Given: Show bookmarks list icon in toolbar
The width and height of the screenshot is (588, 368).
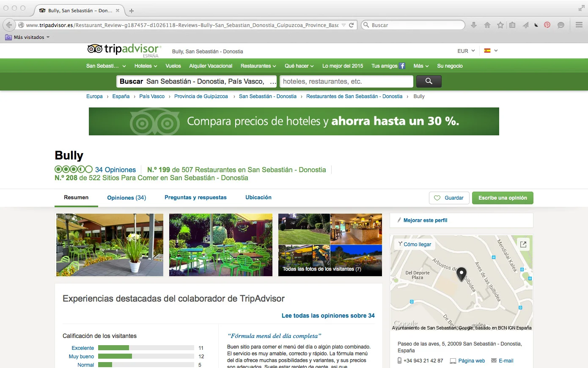Looking at the screenshot, I should (x=512, y=25).
